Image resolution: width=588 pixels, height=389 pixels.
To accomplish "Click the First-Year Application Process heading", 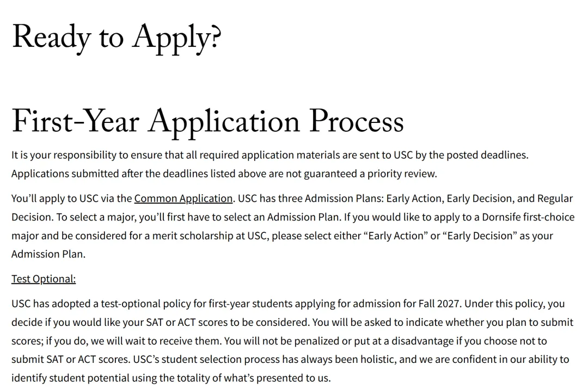I will point(208,121).
